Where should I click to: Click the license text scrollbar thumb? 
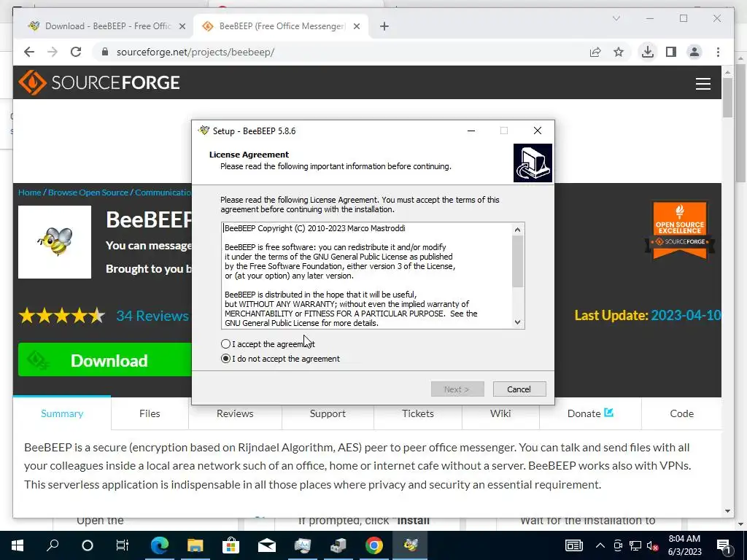click(x=517, y=261)
